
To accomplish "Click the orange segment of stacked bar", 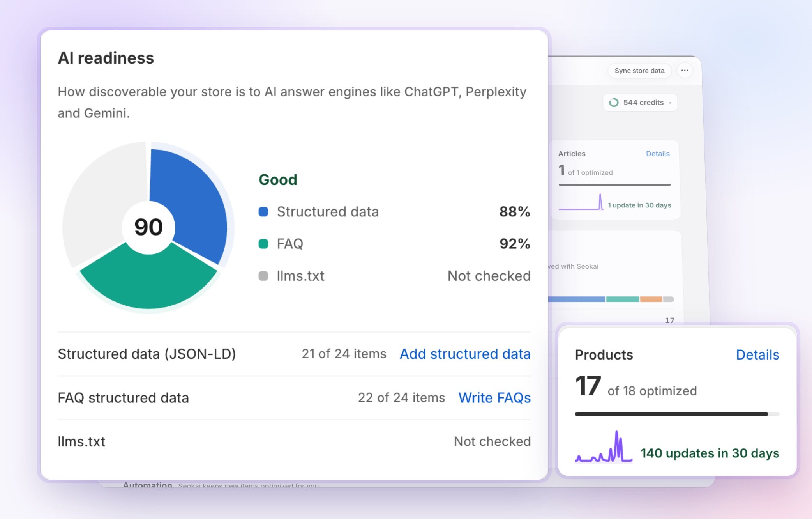I will [651, 299].
